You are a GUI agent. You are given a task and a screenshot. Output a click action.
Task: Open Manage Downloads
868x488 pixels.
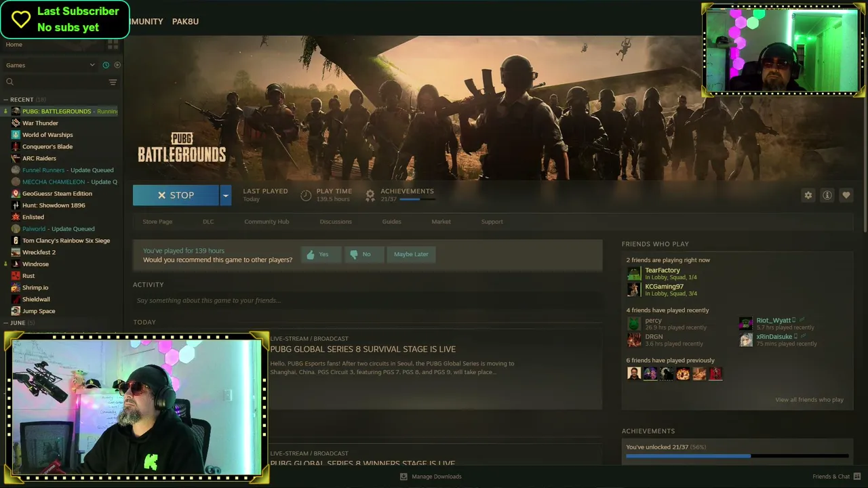tap(431, 476)
